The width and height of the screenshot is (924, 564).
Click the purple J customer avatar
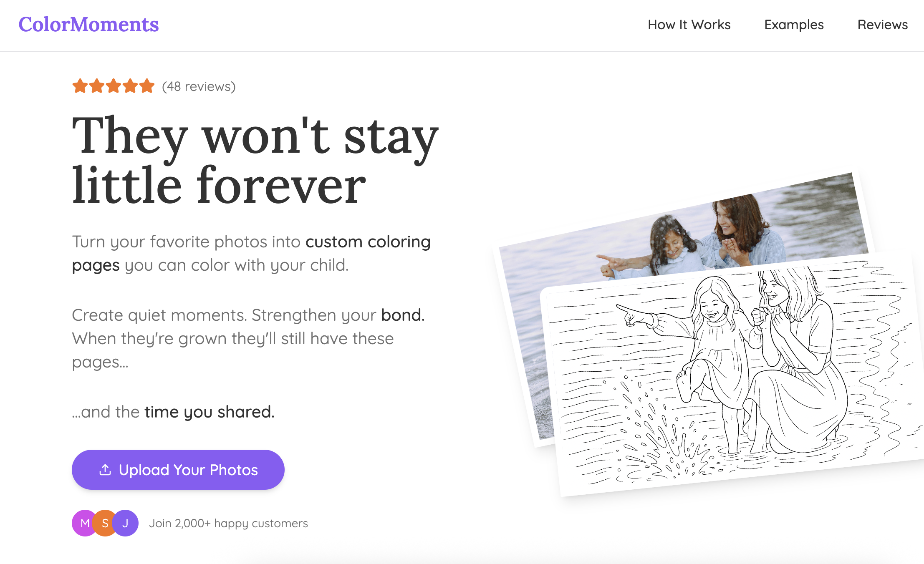(126, 523)
